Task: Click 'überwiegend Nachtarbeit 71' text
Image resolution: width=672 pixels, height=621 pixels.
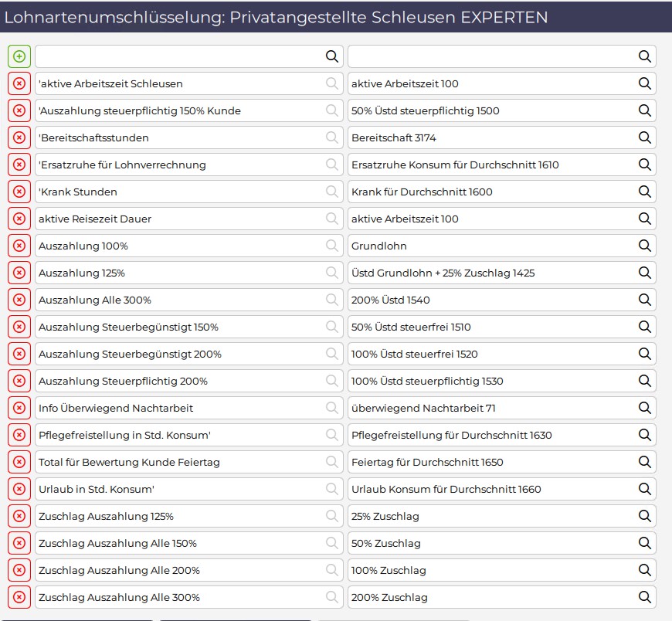Action: (423, 408)
